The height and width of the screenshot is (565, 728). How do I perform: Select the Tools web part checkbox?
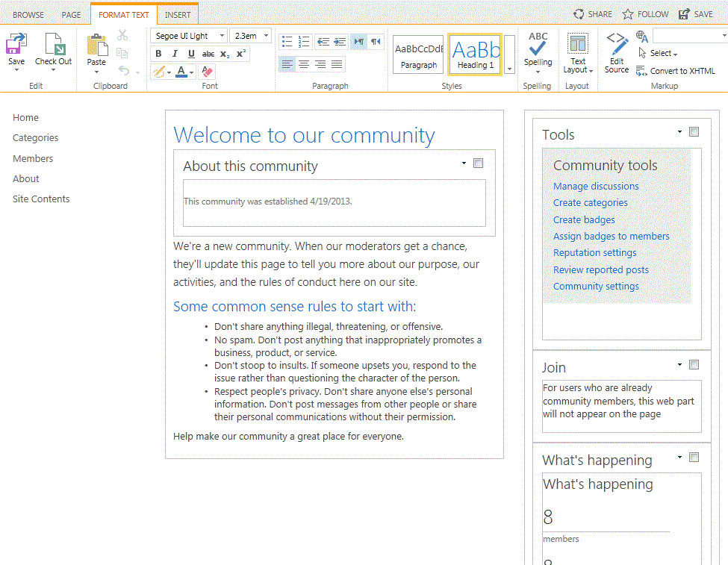(694, 132)
